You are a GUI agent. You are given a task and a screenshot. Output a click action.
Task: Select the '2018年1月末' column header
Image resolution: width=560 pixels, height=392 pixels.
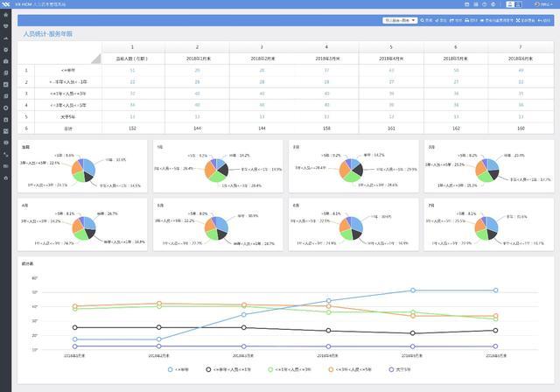[197, 59]
